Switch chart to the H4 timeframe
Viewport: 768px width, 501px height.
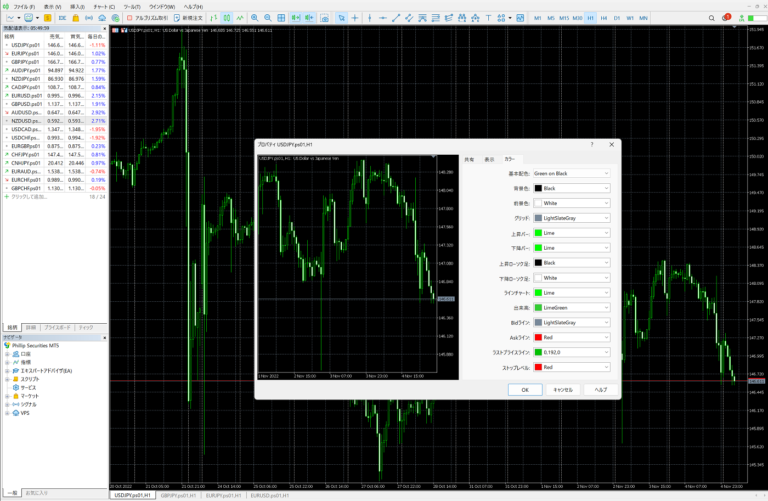click(603, 18)
